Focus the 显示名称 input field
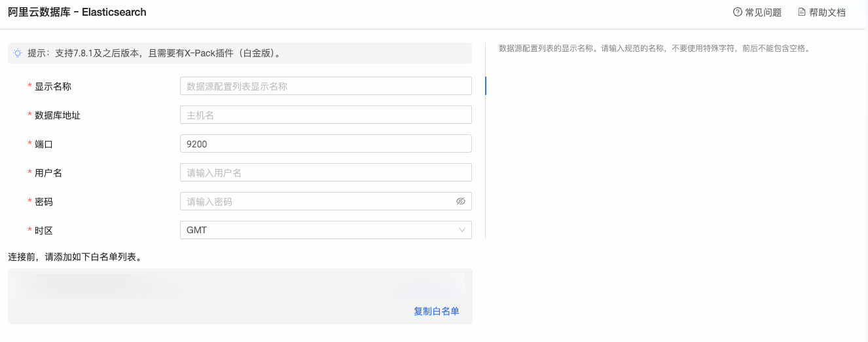 point(326,86)
